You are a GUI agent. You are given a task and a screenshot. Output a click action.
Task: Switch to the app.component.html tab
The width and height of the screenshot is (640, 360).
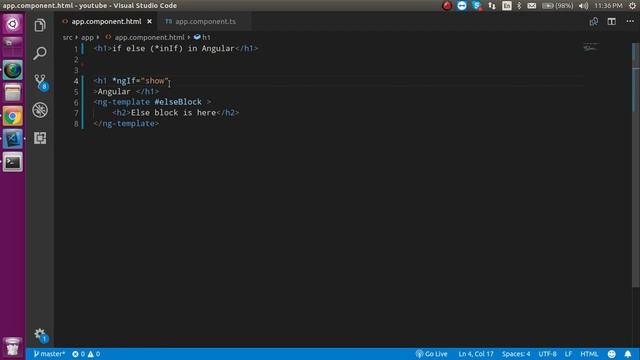(106, 21)
